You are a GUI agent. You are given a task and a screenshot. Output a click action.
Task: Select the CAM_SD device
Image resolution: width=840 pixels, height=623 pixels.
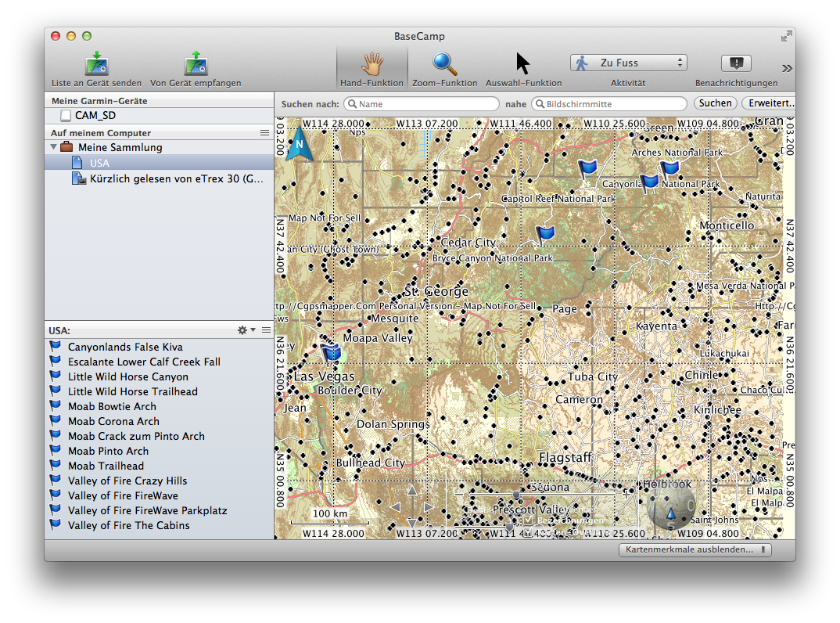(x=159, y=115)
